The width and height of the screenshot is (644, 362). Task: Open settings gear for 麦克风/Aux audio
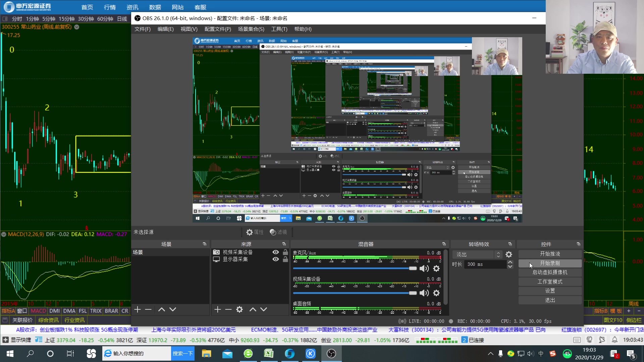click(436, 268)
